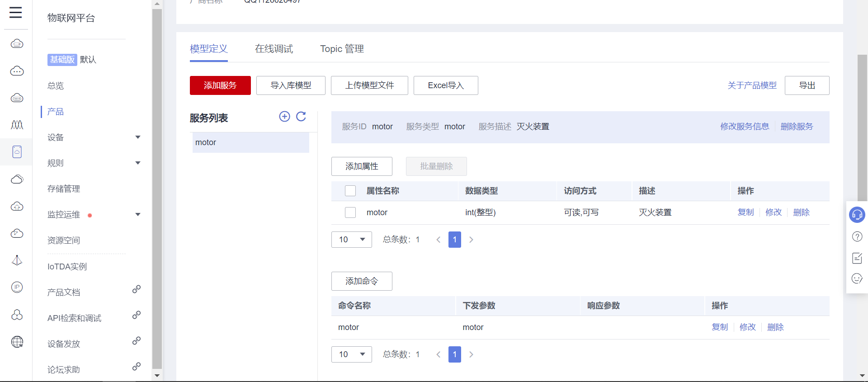Open the customer service headset icon
This screenshot has height=382, width=868.
[857, 215]
